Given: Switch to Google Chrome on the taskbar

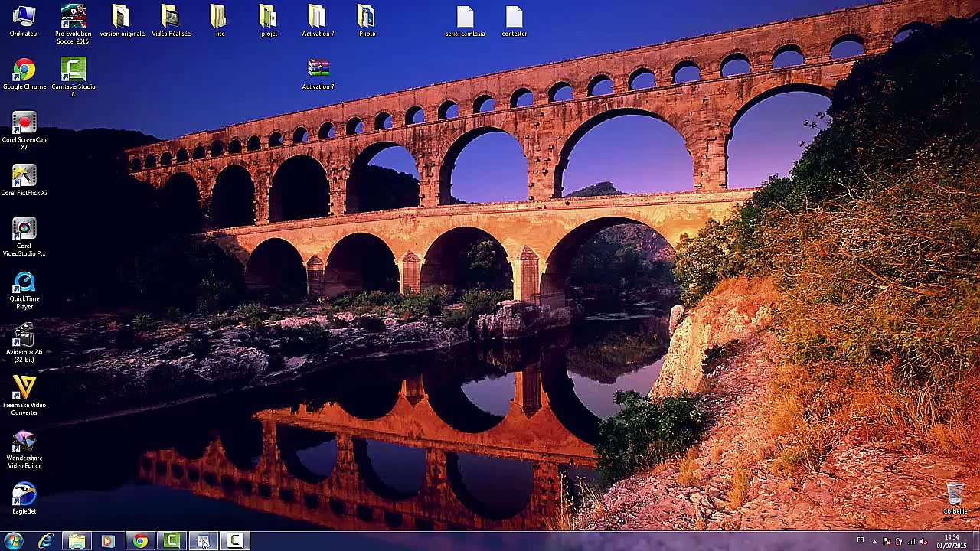Looking at the screenshot, I should (x=139, y=541).
